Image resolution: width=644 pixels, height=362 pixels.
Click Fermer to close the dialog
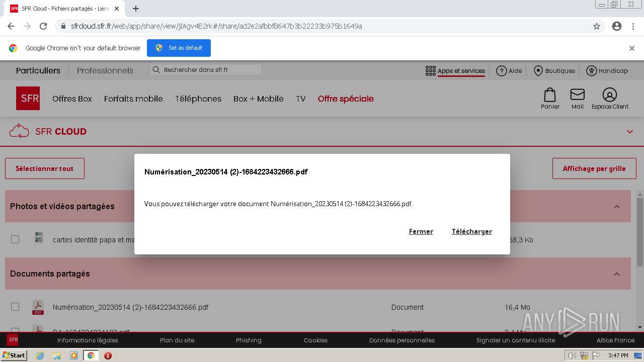point(421,231)
